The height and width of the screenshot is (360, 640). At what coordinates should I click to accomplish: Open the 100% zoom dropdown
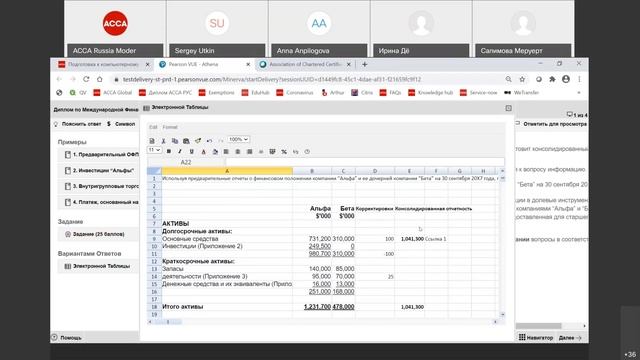pos(238,140)
